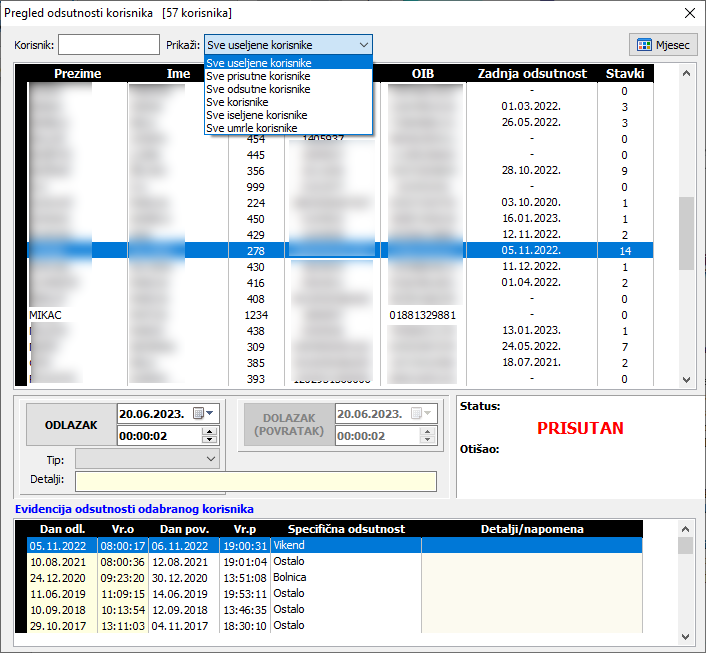Pick 'Sve iseljene korisnike' option
The image size is (706, 653).
click(x=256, y=115)
